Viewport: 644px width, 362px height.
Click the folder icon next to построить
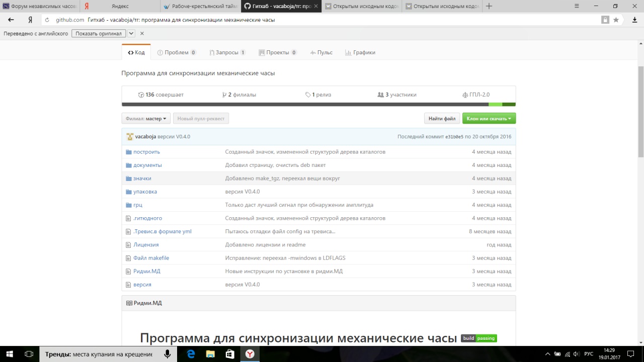pyautogui.click(x=129, y=152)
